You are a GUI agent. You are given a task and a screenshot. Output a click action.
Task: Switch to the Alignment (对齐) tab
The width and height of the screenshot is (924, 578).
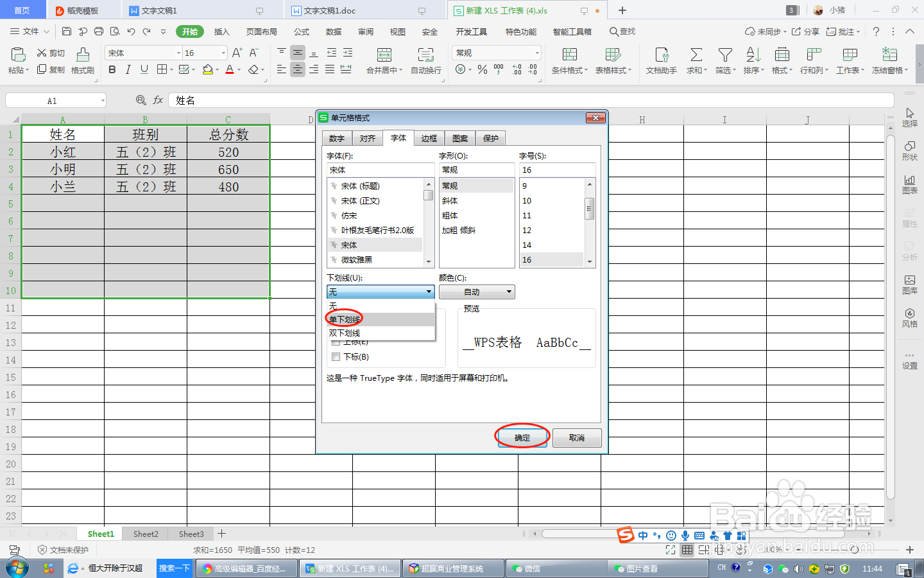pos(368,138)
